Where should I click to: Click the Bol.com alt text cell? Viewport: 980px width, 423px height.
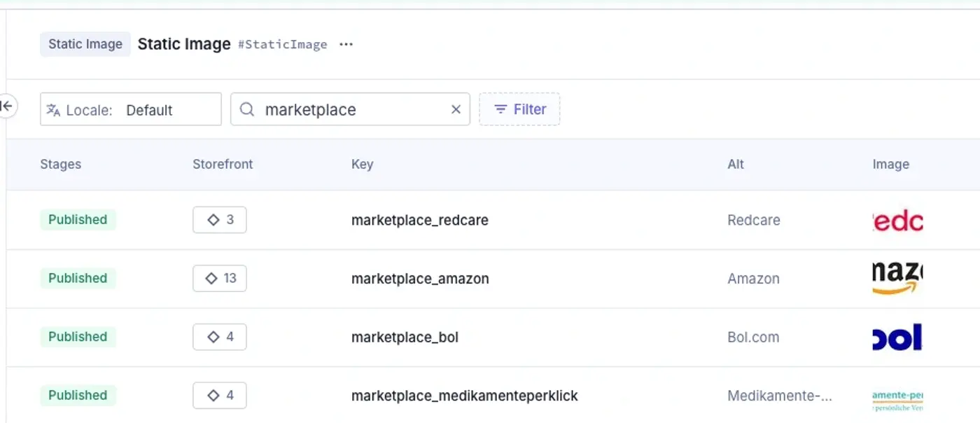pyautogui.click(x=753, y=337)
